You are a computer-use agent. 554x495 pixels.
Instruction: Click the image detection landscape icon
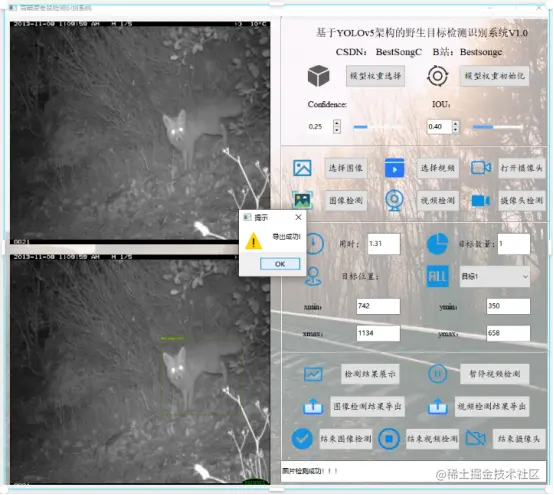coord(302,200)
